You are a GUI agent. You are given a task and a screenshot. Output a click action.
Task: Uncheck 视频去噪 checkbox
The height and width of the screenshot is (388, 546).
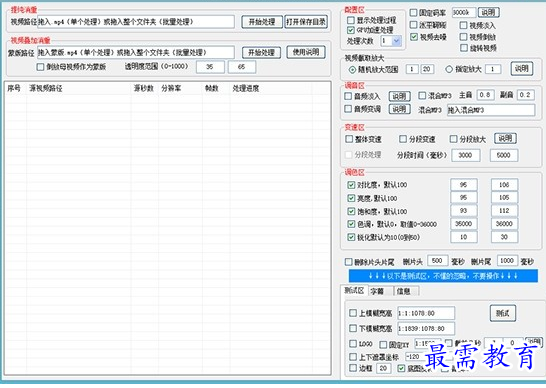point(414,37)
